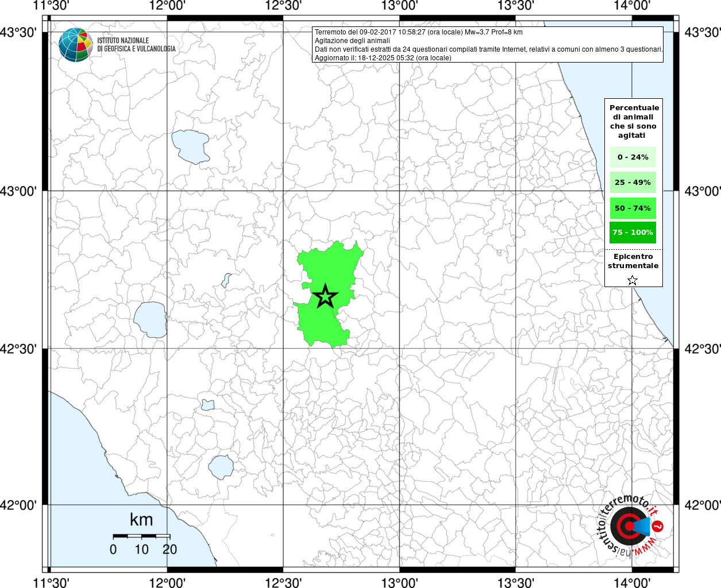Click the bottom axis label 14°00'
The height and width of the screenshot is (588, 721).
point(631,582)
